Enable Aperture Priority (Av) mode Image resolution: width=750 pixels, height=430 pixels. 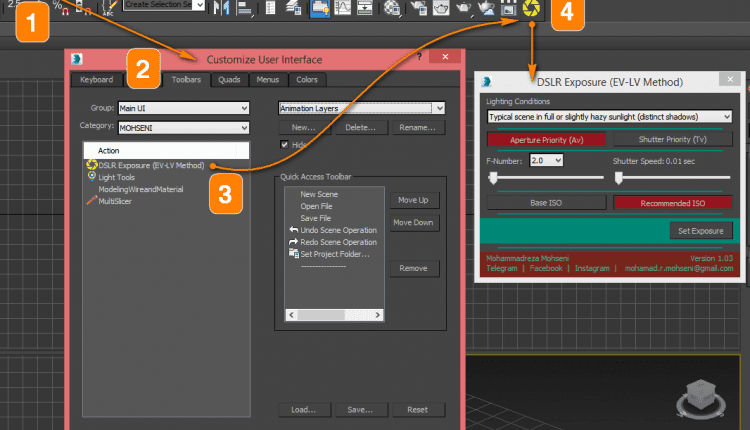point(546,140)
